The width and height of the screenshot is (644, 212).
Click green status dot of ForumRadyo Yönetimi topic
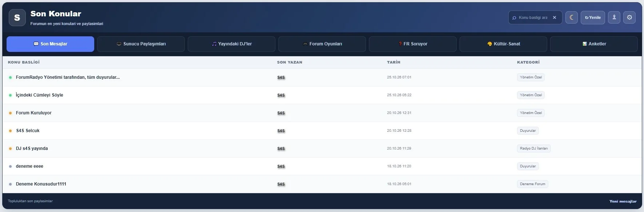point(10,77)
